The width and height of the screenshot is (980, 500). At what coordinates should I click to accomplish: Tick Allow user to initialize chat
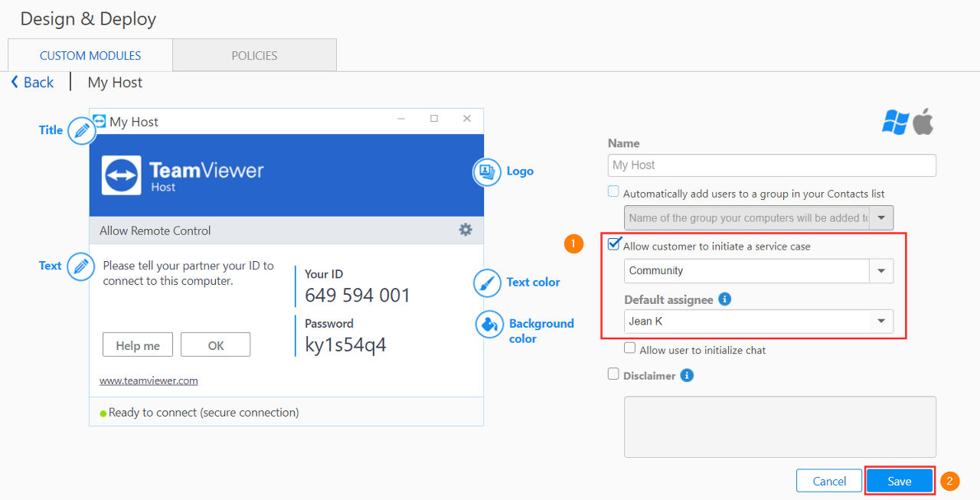pos(630,348)
